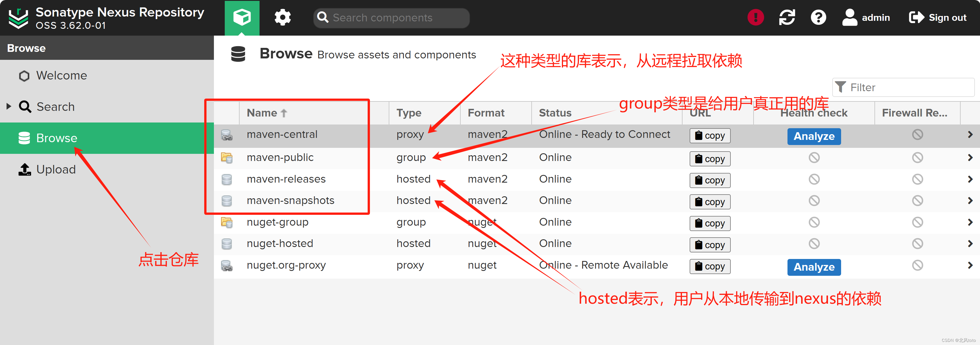Viewport: 980px width, 345px height.
Task: Click nuget-group folder icon
Action: [x=227, y=222]
